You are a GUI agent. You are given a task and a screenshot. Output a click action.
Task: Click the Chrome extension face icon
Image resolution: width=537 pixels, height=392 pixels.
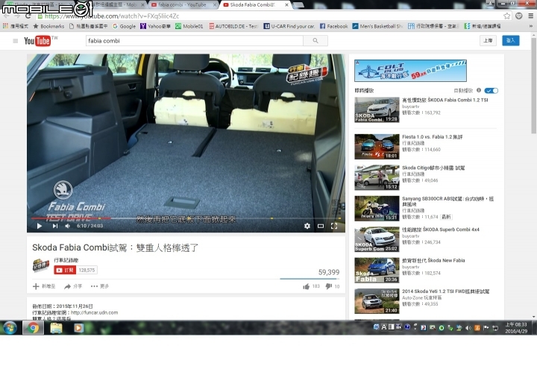pyautogui.click(x=519, y=16)
